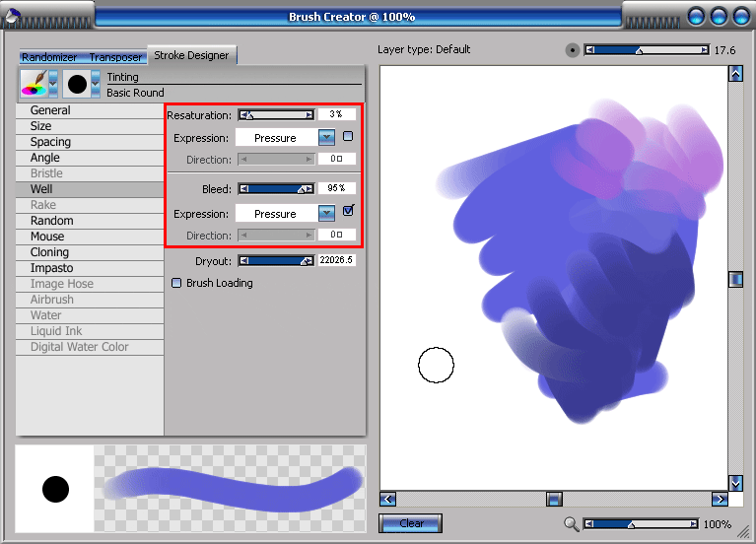Click Bleed slider right arrow
The width and height of the screenshot is (756, 544).
(309, 188)
